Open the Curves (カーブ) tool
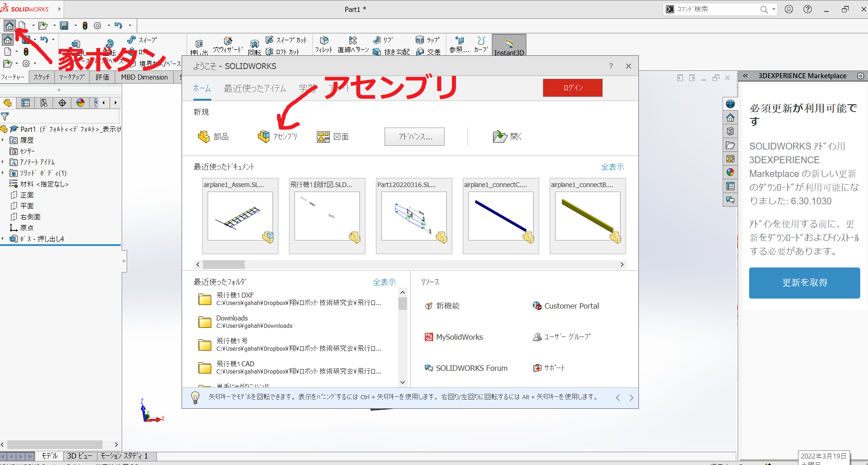Viewport: 868px width, 465px height. [481, 45]
